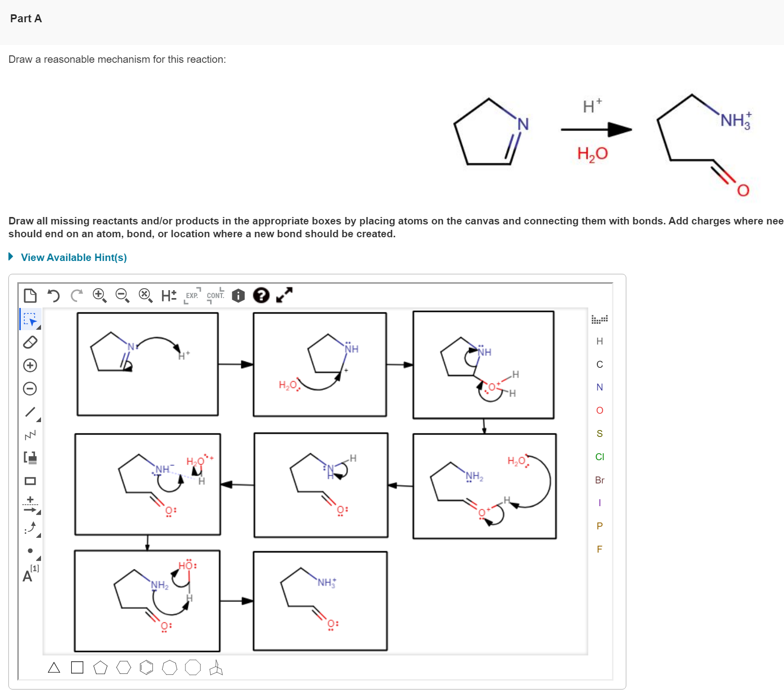Insert the chair conformation template
The image size is (784, 692).
click(216, 668)
